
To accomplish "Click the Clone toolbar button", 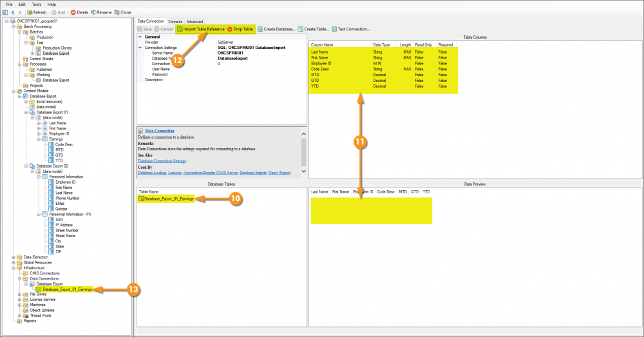I will (123, 12).
